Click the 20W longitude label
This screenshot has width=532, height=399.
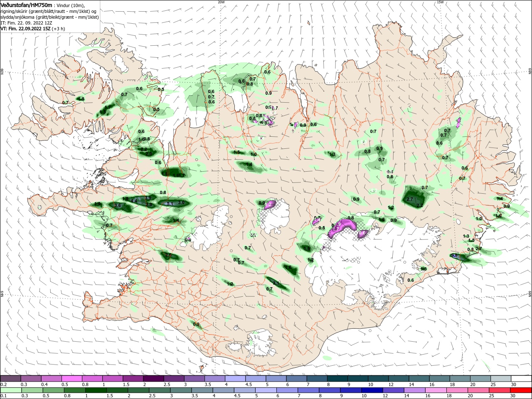[x=221, y=2]
